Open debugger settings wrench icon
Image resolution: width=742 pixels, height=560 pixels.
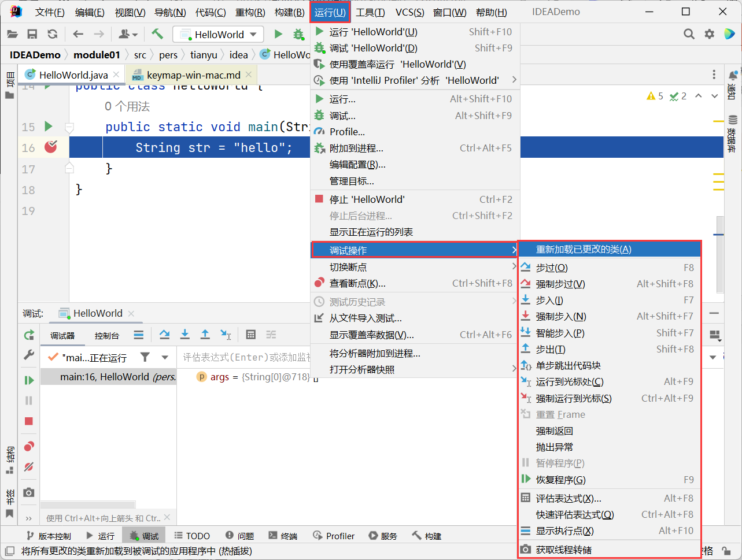click(29, 355)
